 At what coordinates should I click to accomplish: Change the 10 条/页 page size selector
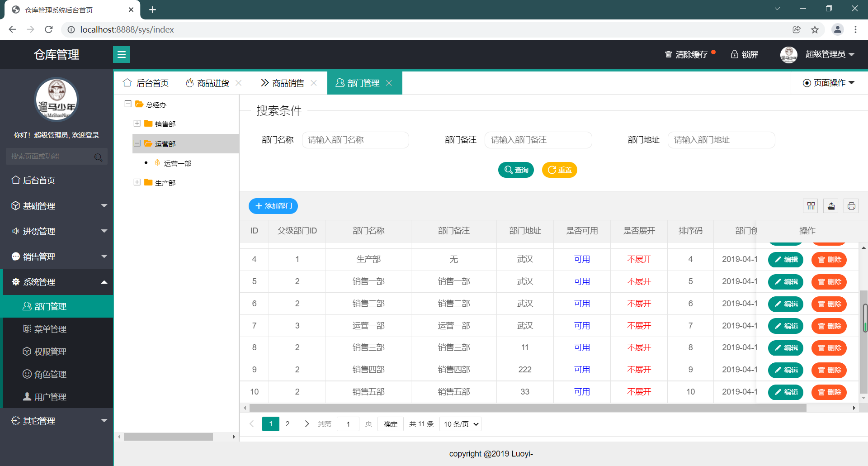point(460,424)
